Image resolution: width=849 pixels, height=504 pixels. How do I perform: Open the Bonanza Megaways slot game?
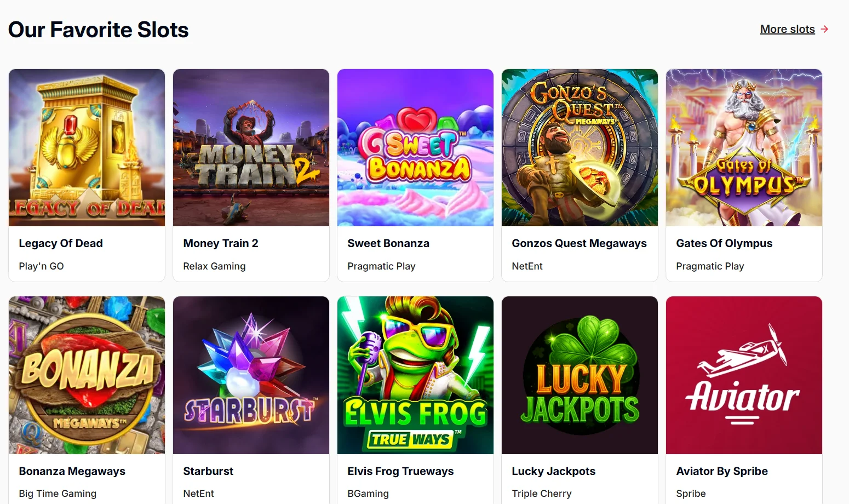87,375
